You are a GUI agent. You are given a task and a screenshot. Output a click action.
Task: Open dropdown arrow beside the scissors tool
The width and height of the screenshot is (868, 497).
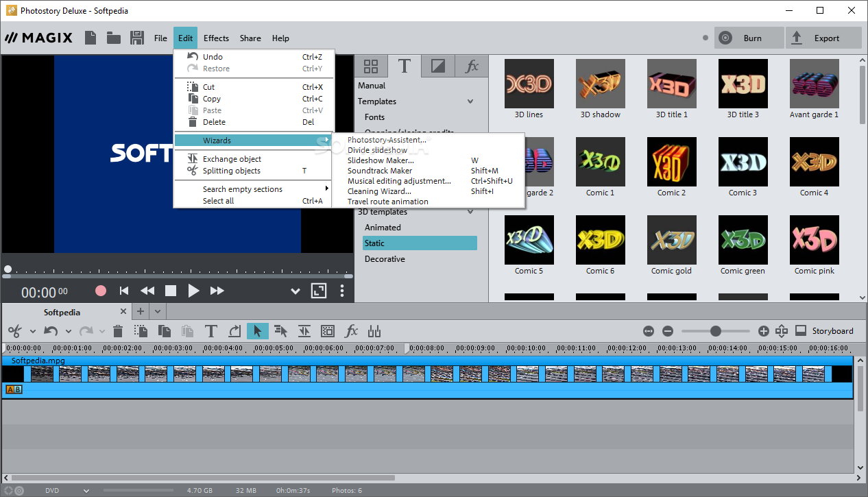click(x=33, y=332)
